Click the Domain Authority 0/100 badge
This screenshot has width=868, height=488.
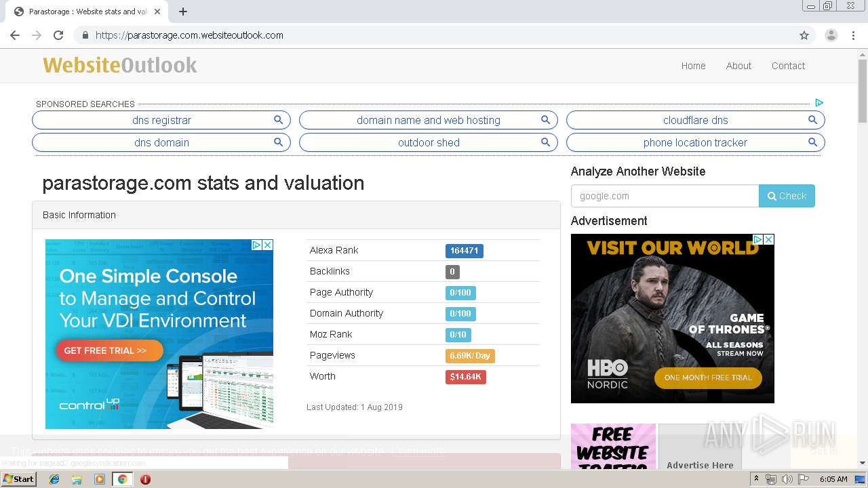pos(460,314)
